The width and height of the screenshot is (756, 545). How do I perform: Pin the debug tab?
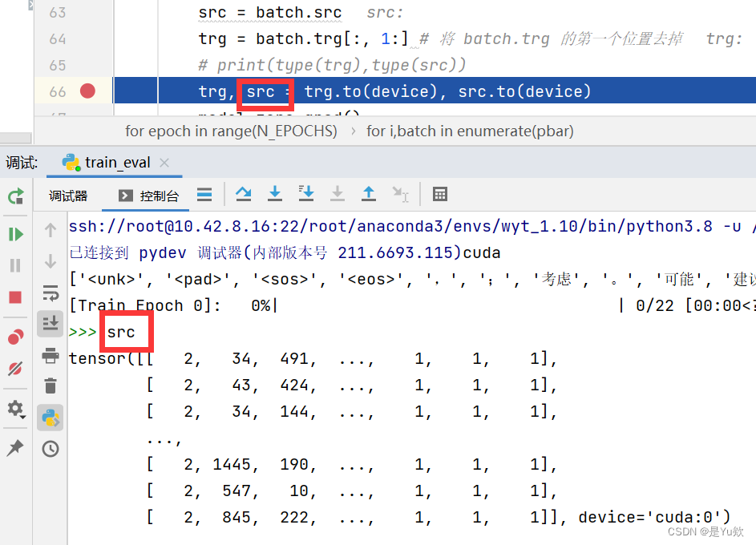point(15,448)
